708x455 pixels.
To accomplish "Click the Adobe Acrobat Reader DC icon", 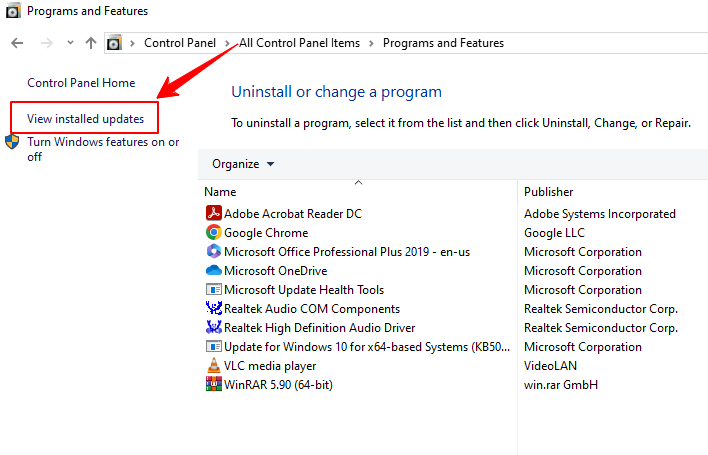I will tap(213, 214).
